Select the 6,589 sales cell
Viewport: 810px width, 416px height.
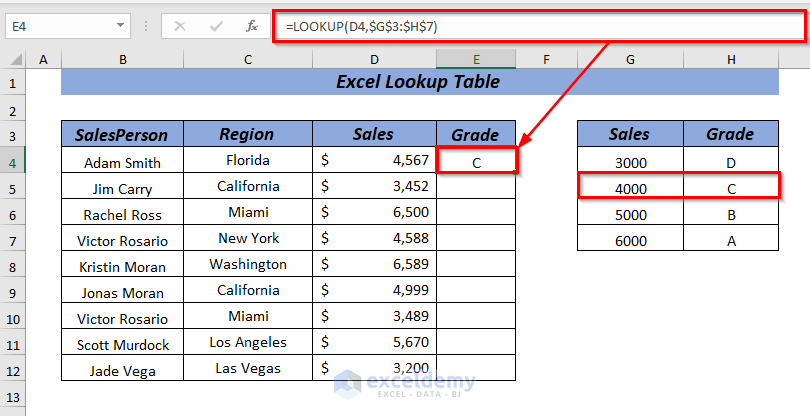point(375,264)
